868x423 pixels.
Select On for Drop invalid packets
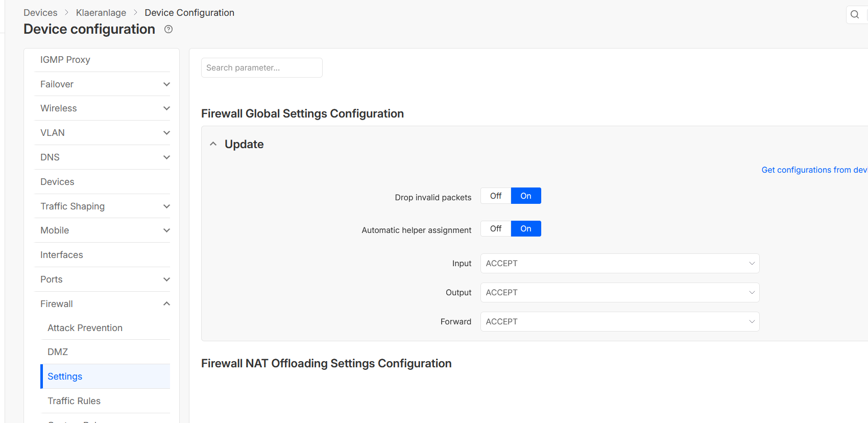pos(526,196)
